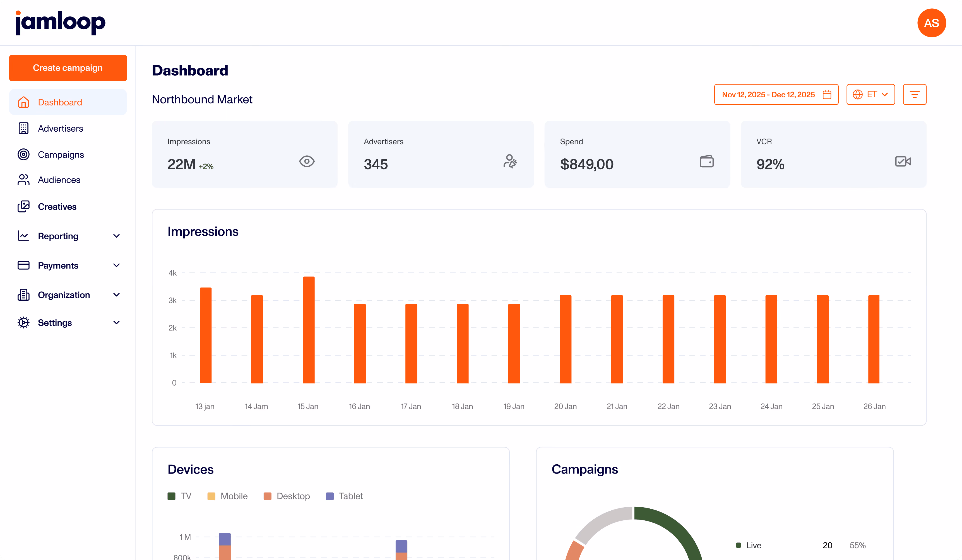
Task: Click the 22M impressions value
Action: tap(181, 165)
